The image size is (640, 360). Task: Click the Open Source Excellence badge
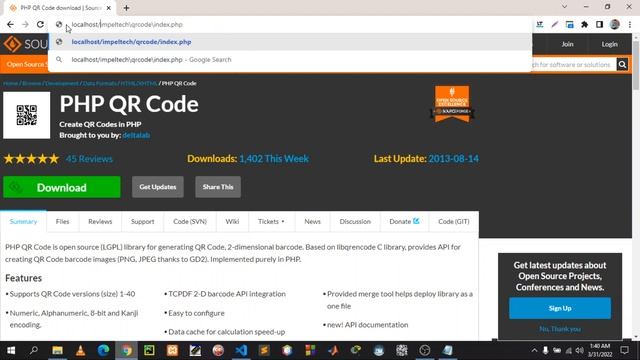click(452, 104)
